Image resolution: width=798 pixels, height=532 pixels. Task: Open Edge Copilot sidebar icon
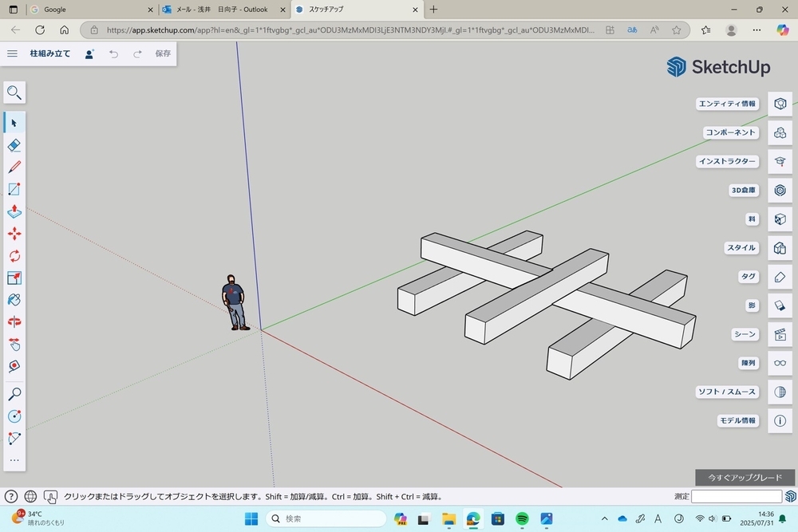pyautogui.click(x=782, y=30)
